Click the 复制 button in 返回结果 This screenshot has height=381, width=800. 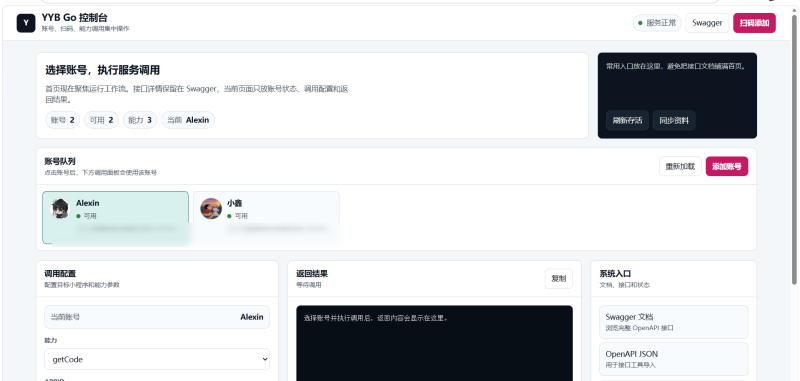(559, 278)
